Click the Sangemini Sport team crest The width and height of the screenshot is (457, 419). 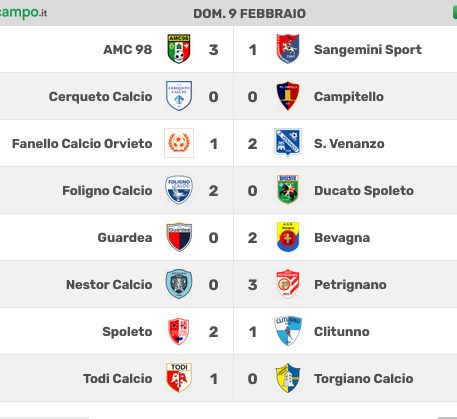click(x=288, y=49)
